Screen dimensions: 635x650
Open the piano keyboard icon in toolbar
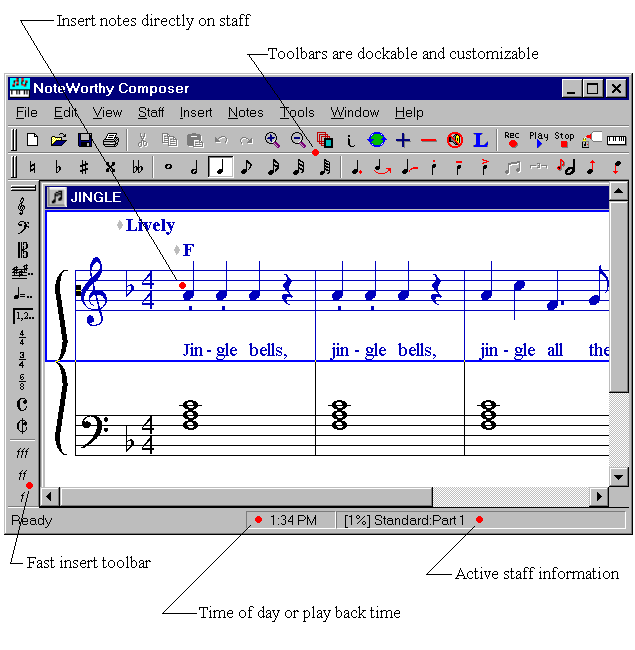click(x=616, y=140)
